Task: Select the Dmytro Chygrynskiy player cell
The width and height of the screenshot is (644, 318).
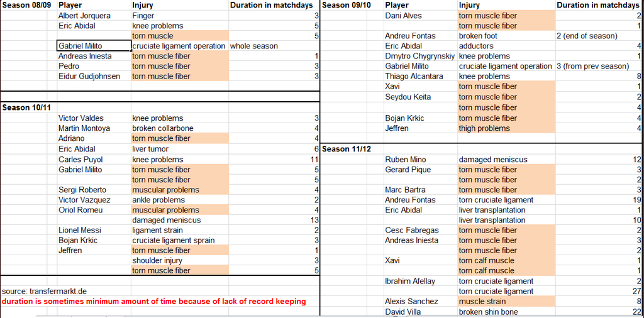Action: coord(421,56)
